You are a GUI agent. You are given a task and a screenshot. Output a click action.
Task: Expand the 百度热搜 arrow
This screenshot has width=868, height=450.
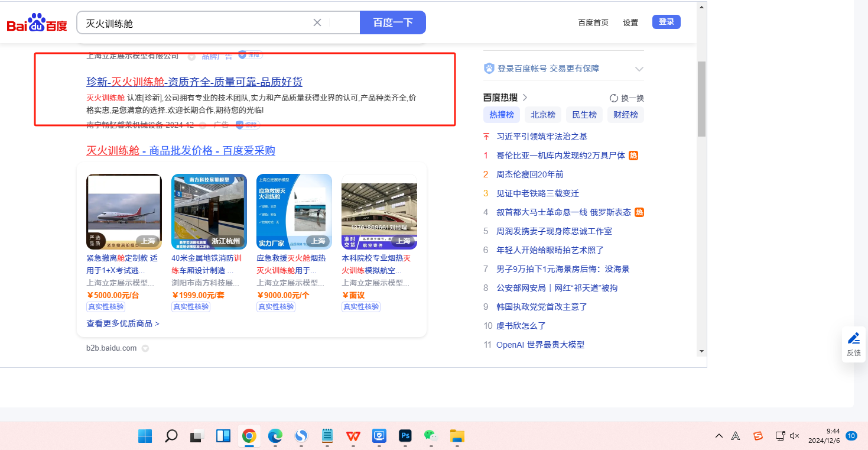525,98
